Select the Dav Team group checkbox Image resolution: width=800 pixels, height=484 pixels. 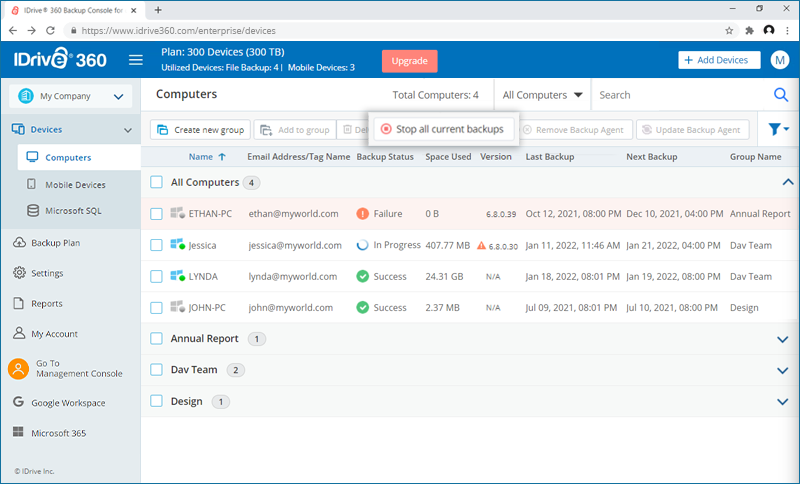click(157, 369)
